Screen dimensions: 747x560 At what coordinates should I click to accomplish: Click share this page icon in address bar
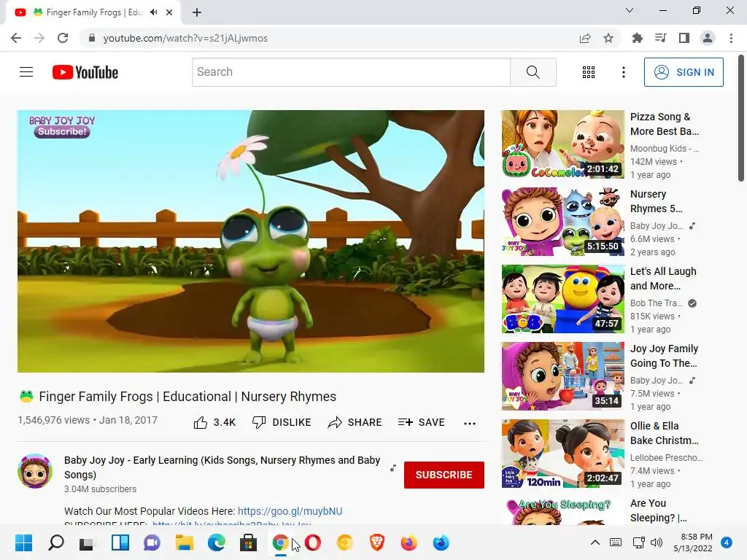pyautogui.click(x=585, y=38)
